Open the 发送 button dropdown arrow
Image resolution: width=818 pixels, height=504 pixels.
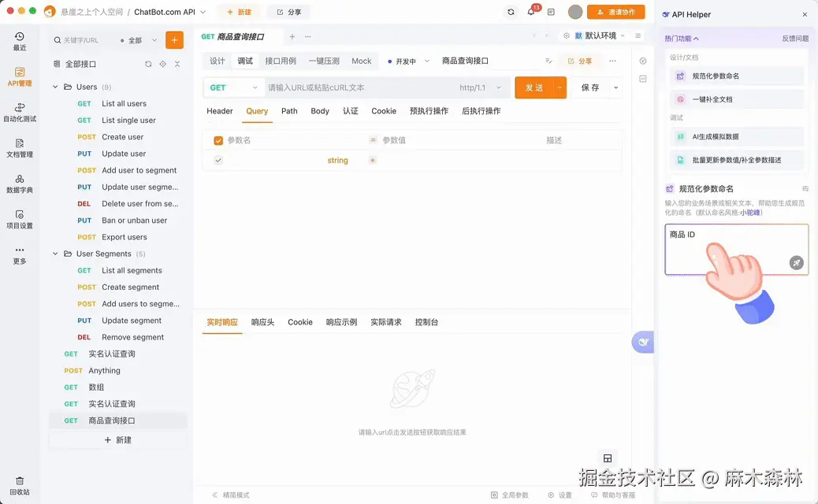point(560,87)
